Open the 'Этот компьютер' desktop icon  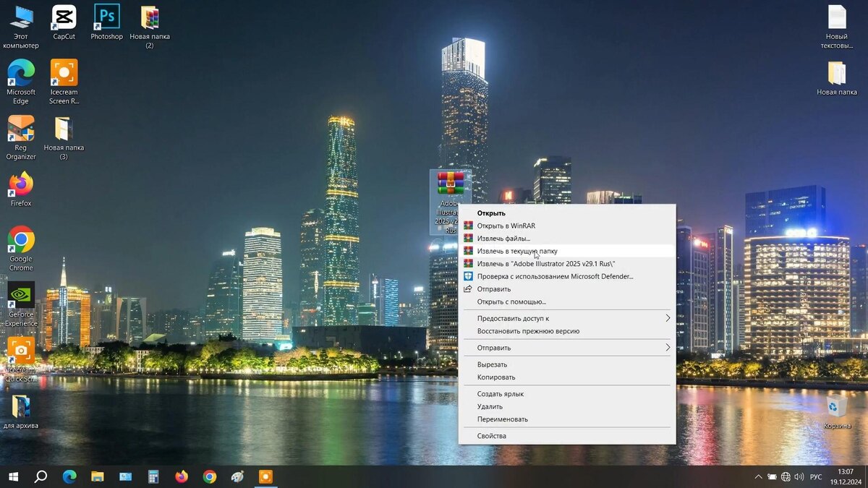point(21,27)
